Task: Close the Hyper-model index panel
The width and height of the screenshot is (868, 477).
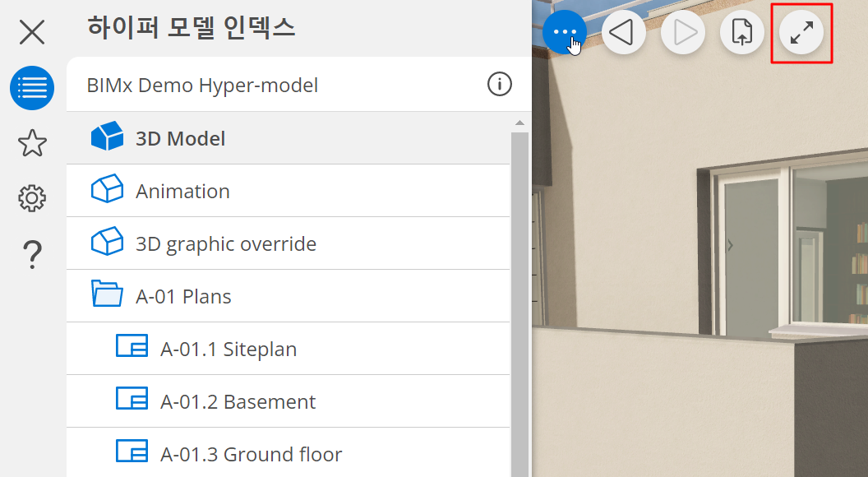Action: coord(32,33)
